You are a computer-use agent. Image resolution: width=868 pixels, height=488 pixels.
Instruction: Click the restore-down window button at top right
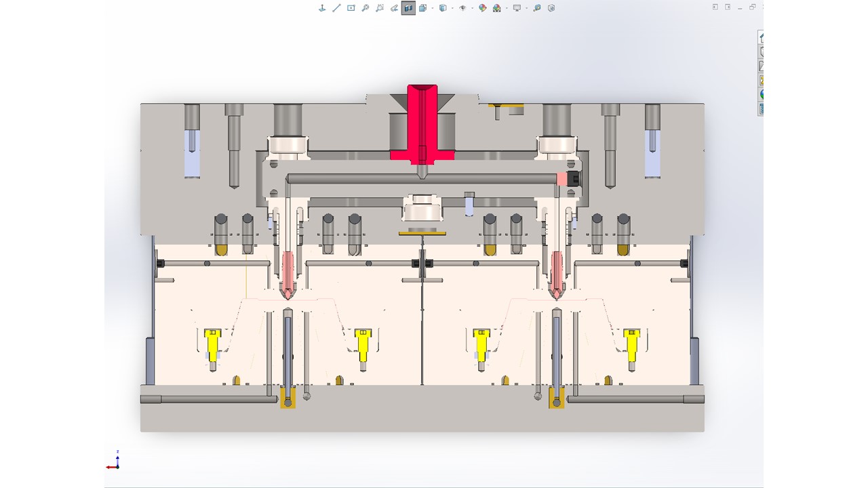point(752,7)
